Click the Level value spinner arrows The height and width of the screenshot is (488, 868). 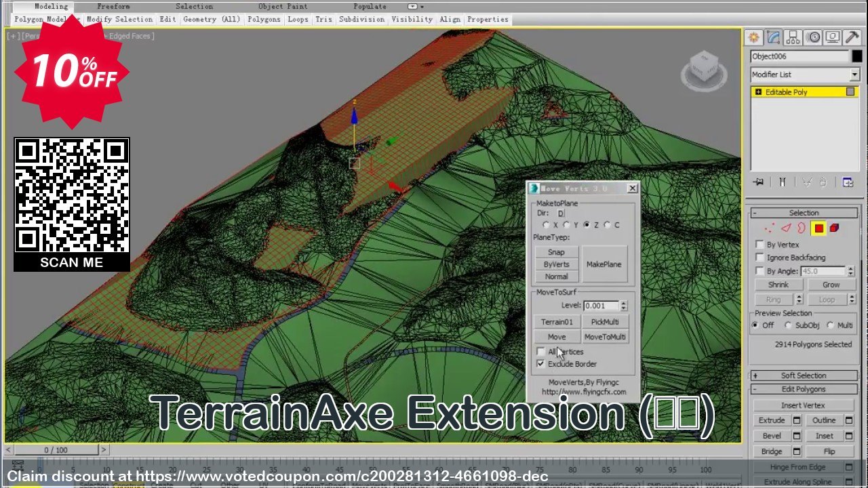click(x=623, y=306)
